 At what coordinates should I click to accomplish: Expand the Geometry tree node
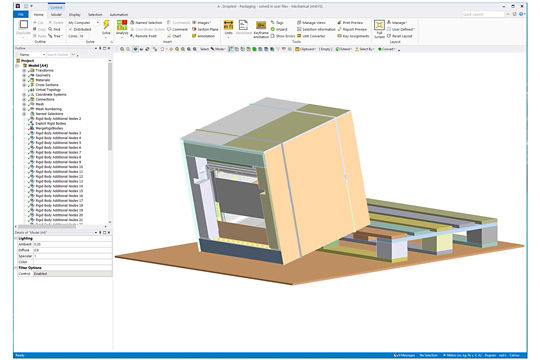pos(24,75)
